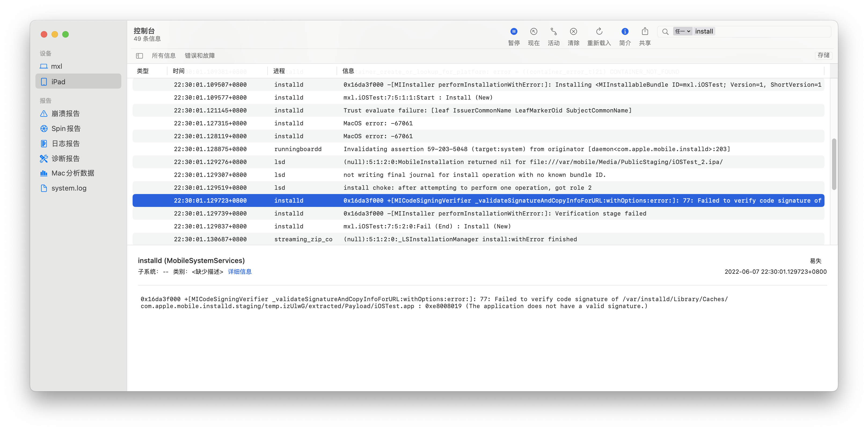This screenshot has height=431, width=868.
Task: Select the MobileInstallation returned nil row
Action: (478, 162)
